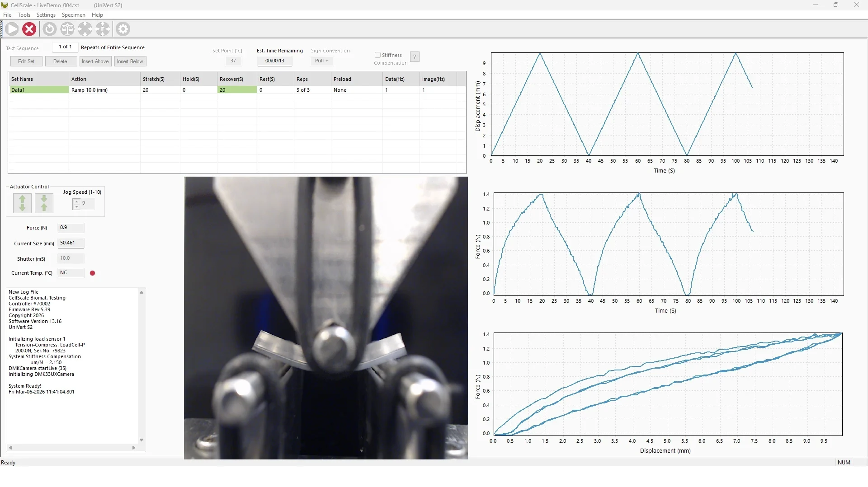Click the Data(Hz) column header
This screenshot has width=868, height=487.
click(x=401, y=79)
